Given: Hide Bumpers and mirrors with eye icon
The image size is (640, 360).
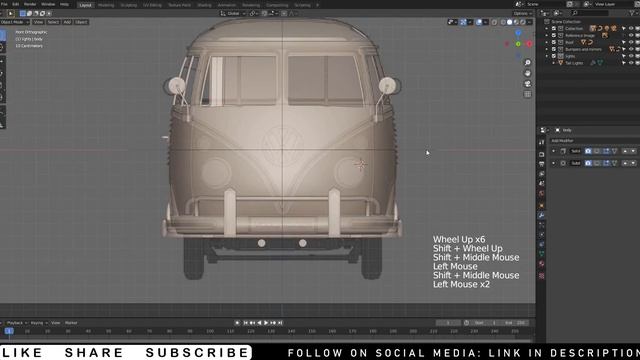Looking at the screenshot, I should 631,49.
